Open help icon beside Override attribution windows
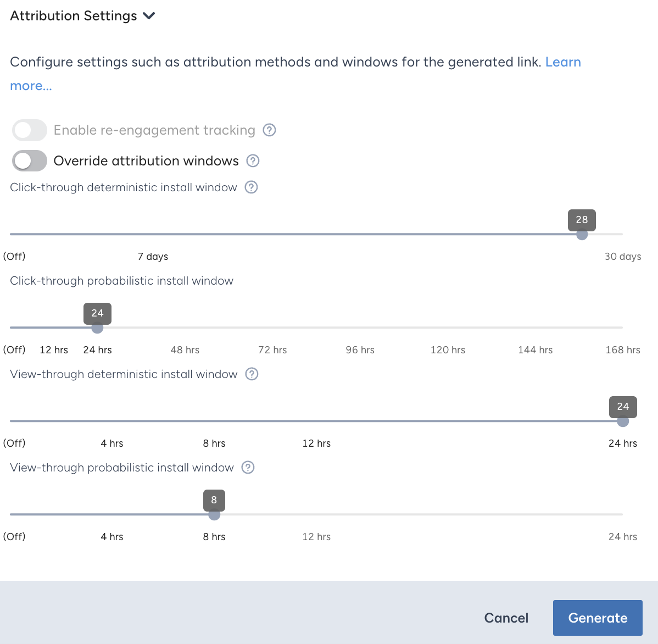 click(253, 161)
